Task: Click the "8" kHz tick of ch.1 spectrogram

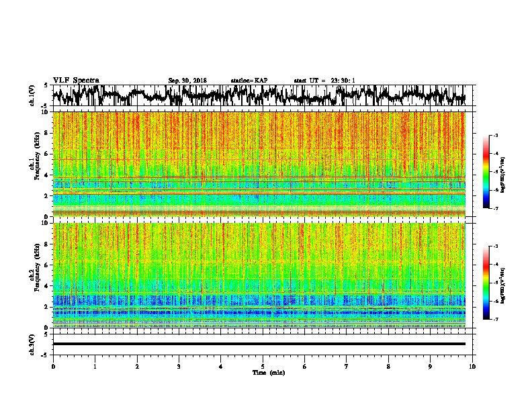Action: [47, 133]
